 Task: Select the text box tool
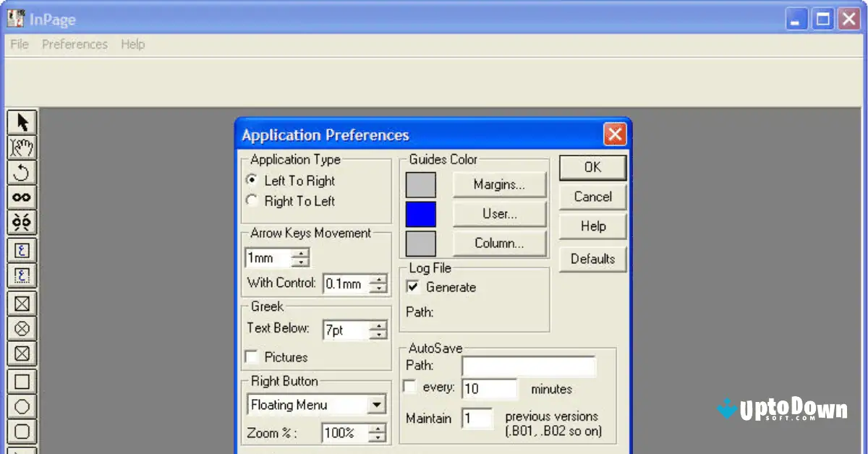point(22,248)
